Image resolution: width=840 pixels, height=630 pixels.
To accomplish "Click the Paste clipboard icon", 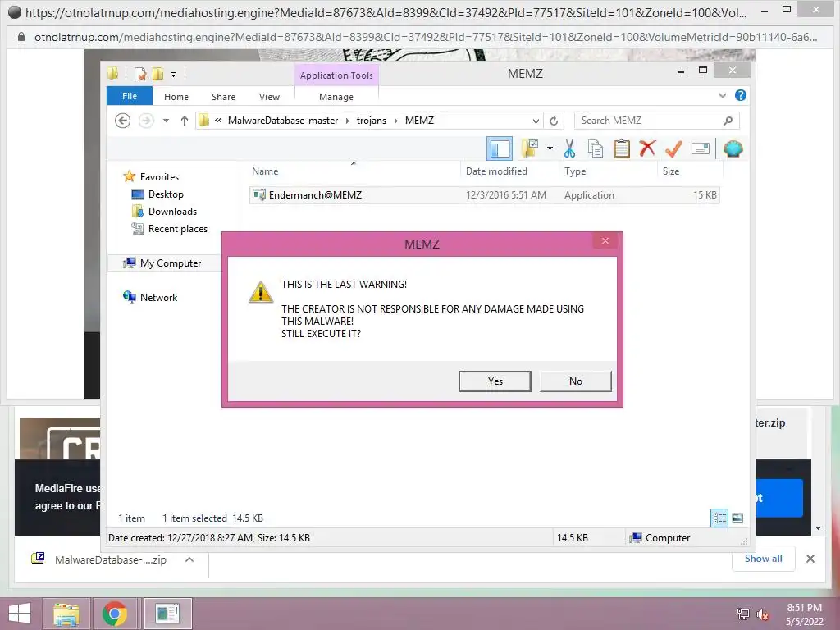I will point(622,148).
